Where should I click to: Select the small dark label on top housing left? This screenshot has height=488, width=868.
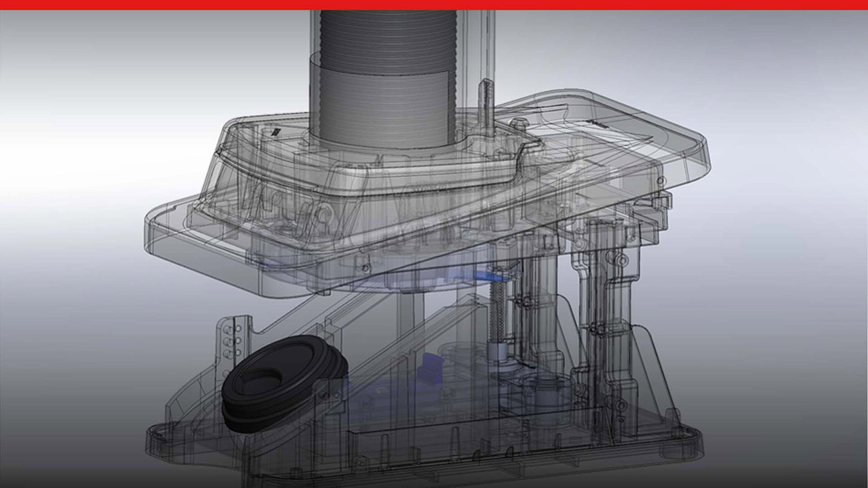[x=275, y=131]
